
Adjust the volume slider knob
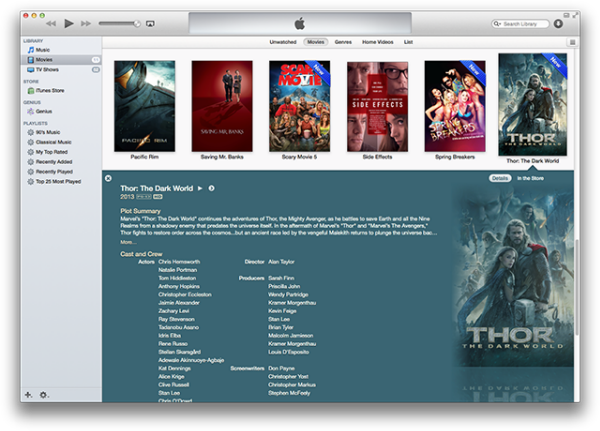137,24
